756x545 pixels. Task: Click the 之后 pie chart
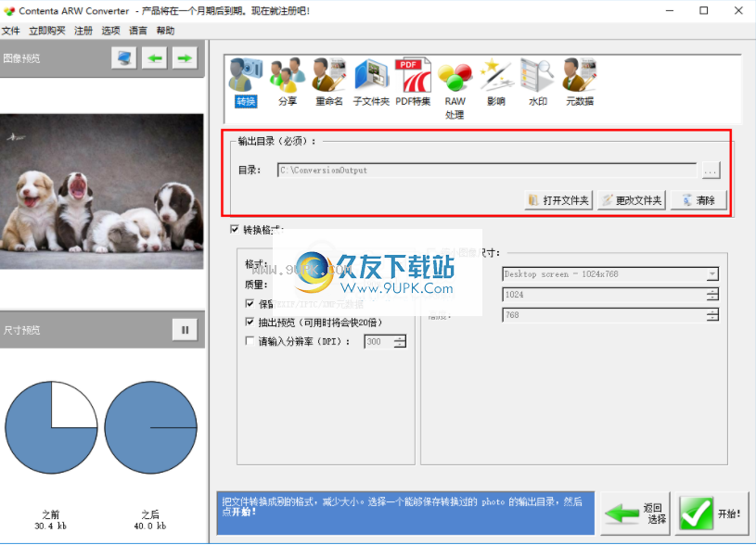coord(150,427)
